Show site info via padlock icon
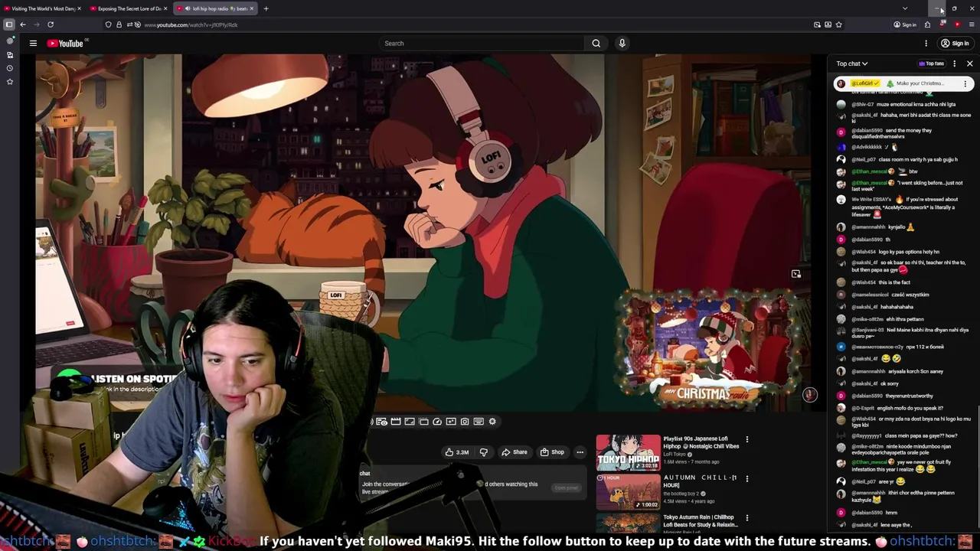This screenshot has height=551, width=980. pos(119,24)
